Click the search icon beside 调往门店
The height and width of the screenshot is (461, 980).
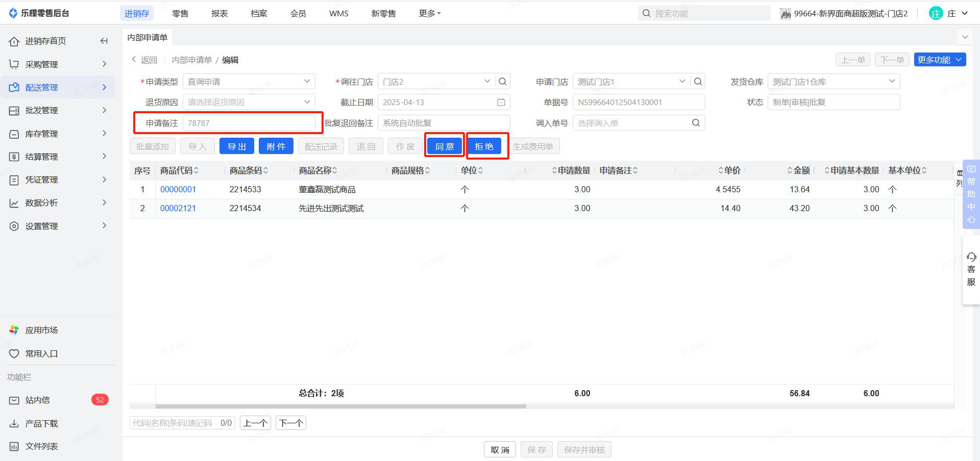tap(503, 82)
